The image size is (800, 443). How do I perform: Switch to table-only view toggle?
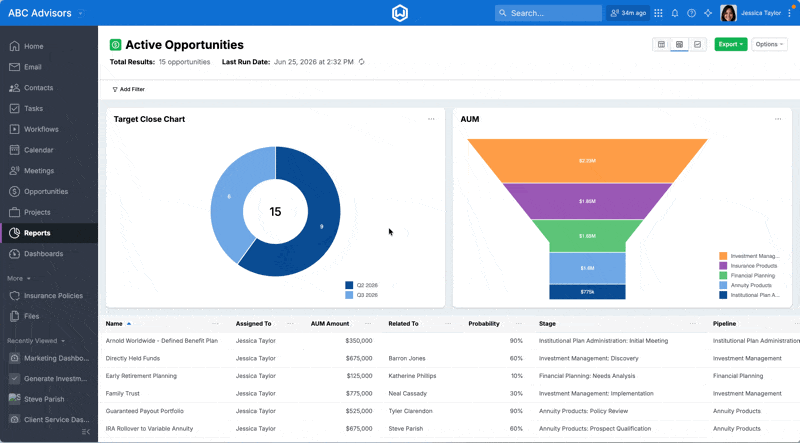661,44
